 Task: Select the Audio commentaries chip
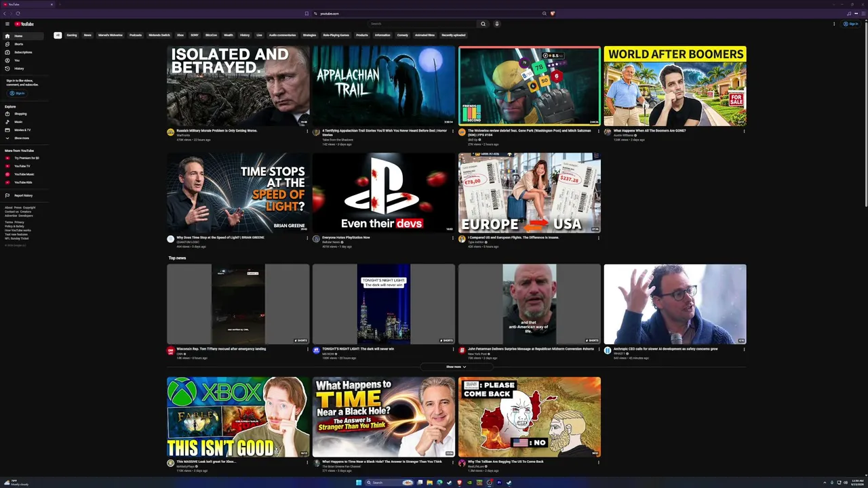click(282, 35)
